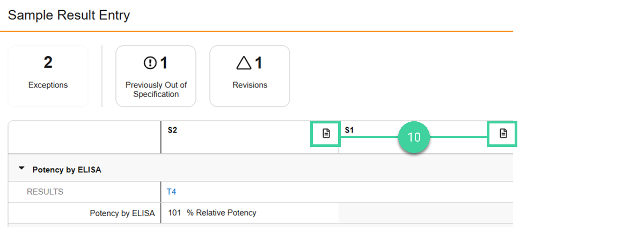Open the T4 test link
The image size is (644, 227).
(171, 192)
